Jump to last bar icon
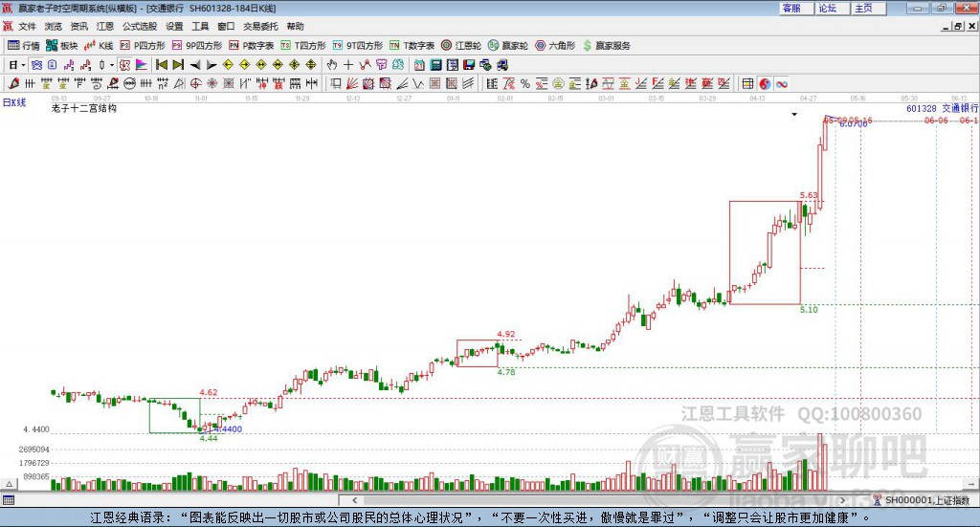980x527 pixels. [178, 65]
